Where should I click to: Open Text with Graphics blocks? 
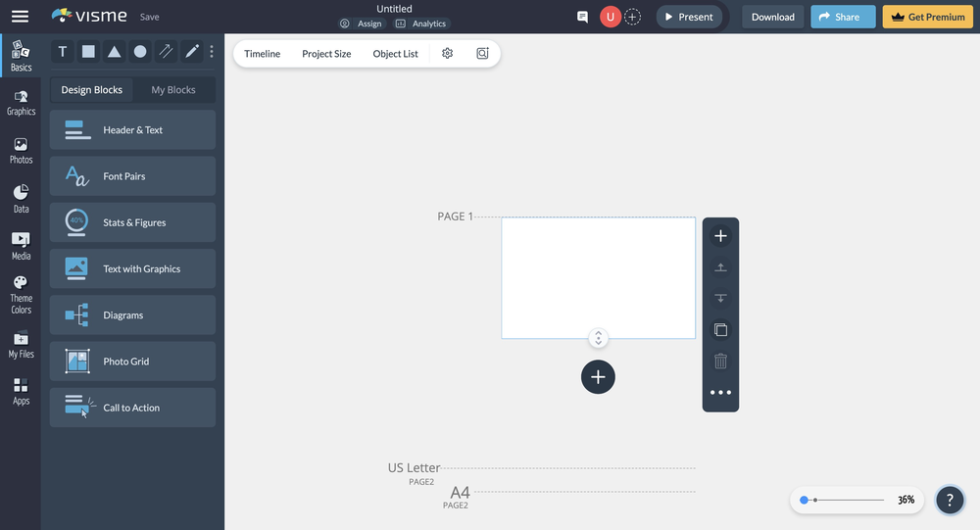point(132,268)
